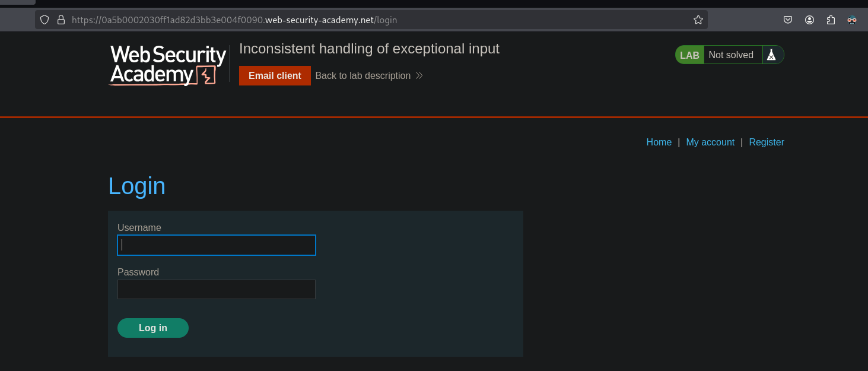
Task: Click the tracking protection shield icon
Action: pyautogui.click(x=44, y=20)
